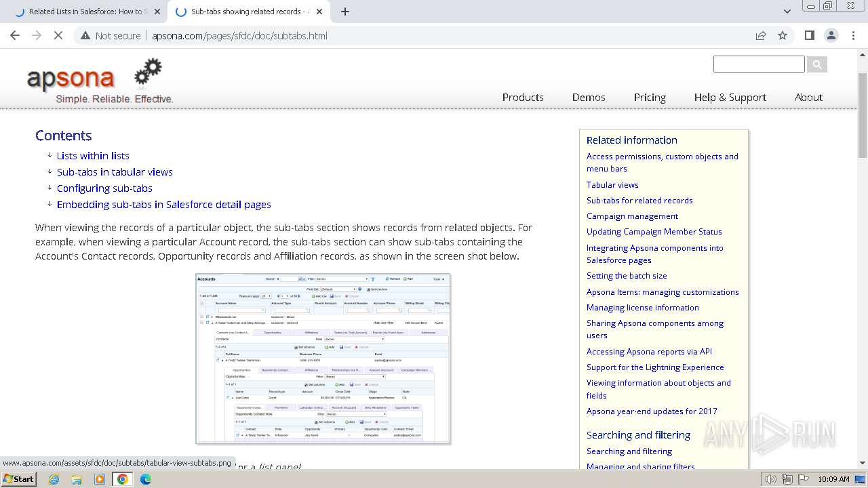The image size is (868, 488).
Task: Jump to Lists within lists section
Action: [x=93, y=155]
